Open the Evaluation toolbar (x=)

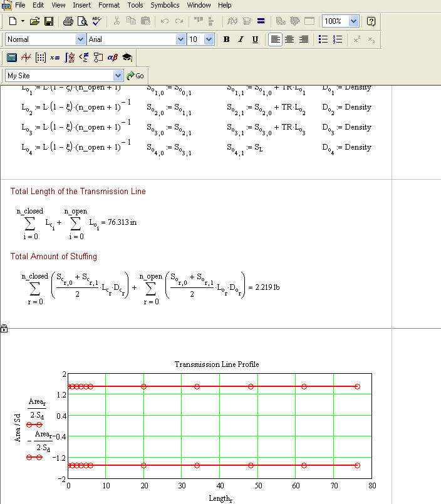[x=54, y=58]
